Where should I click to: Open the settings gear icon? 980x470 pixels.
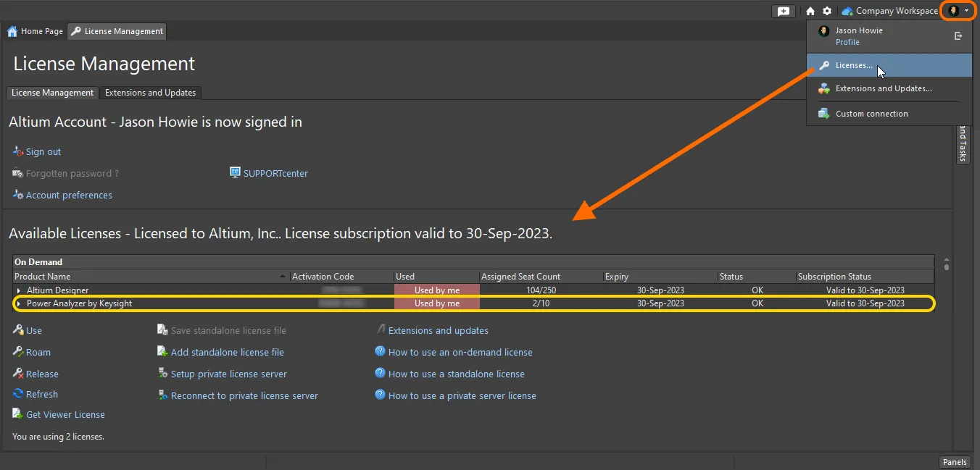pos(827,11)
